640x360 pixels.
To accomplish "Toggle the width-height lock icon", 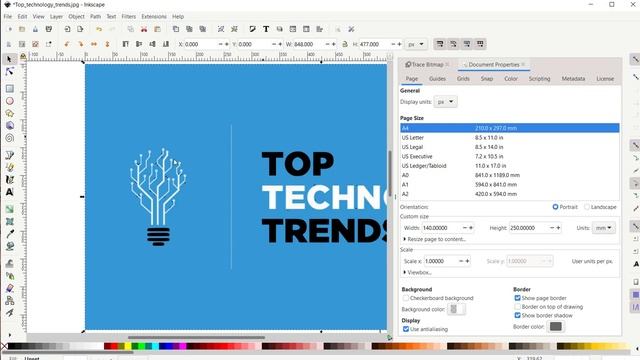I will tap(345, 44).
